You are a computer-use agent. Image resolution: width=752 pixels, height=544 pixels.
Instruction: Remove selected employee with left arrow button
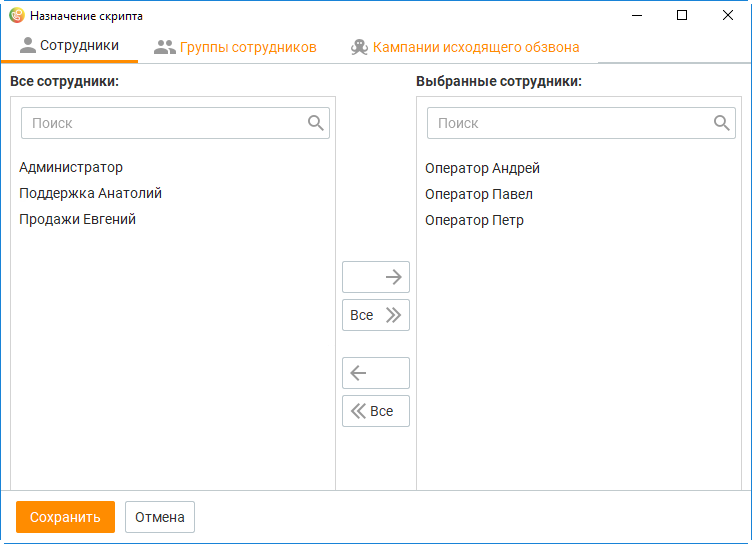(x=376, y=373)
